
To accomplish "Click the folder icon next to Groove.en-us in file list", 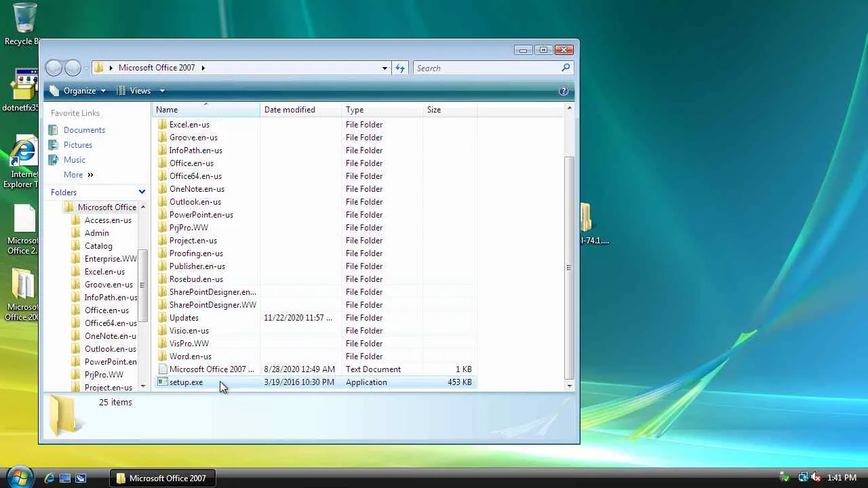I will pos(162,138).
